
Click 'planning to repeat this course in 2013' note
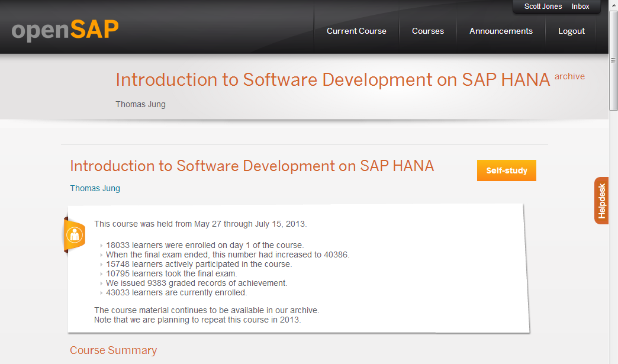pyautogui.click(x=198, y=320)
